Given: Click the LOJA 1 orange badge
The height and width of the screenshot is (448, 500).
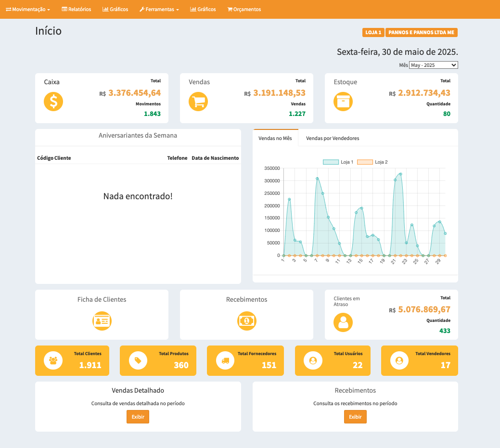Looking at the screenshot, I should (x=373, y=33).
